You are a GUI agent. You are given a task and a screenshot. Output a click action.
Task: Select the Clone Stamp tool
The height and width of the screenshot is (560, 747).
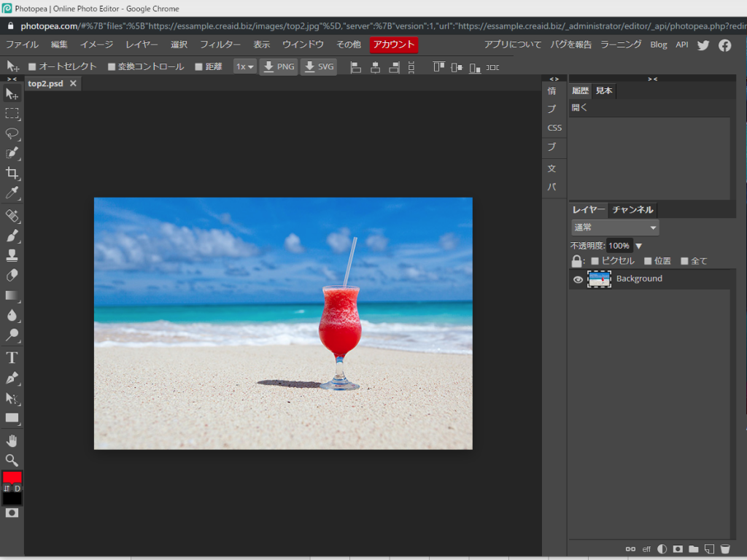point(12,256)
